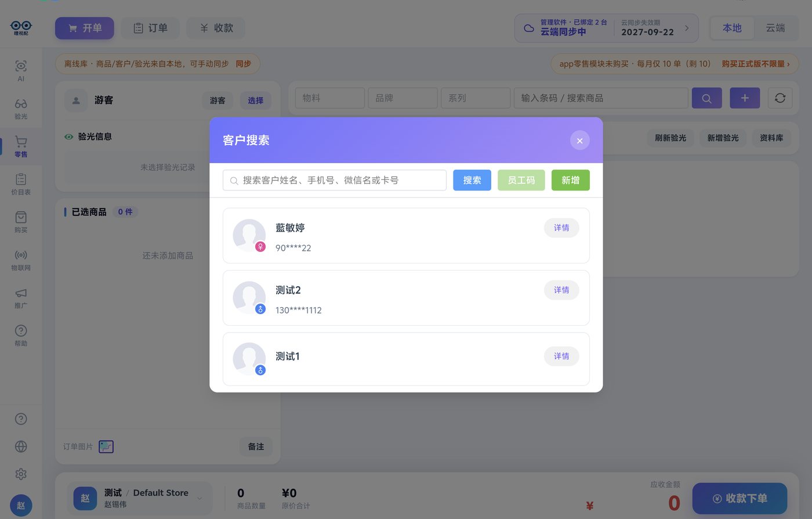The image size is (812, 519).
Task: Open the 系列 filter box
Action: point(476,98)
